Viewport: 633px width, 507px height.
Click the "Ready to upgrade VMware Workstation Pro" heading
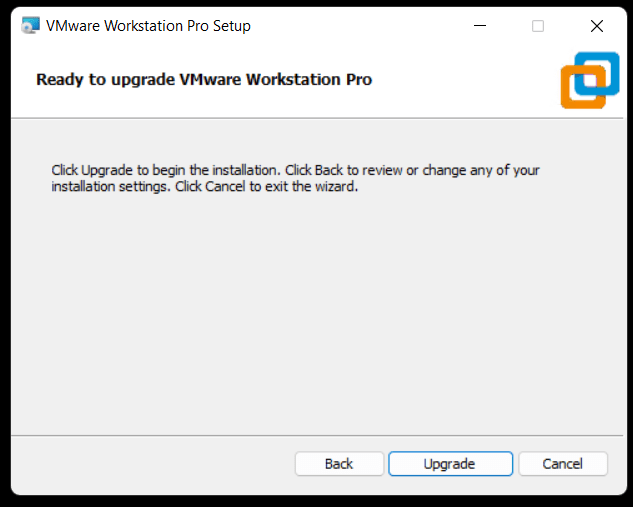pyautogui.click(x=204, y=79)
